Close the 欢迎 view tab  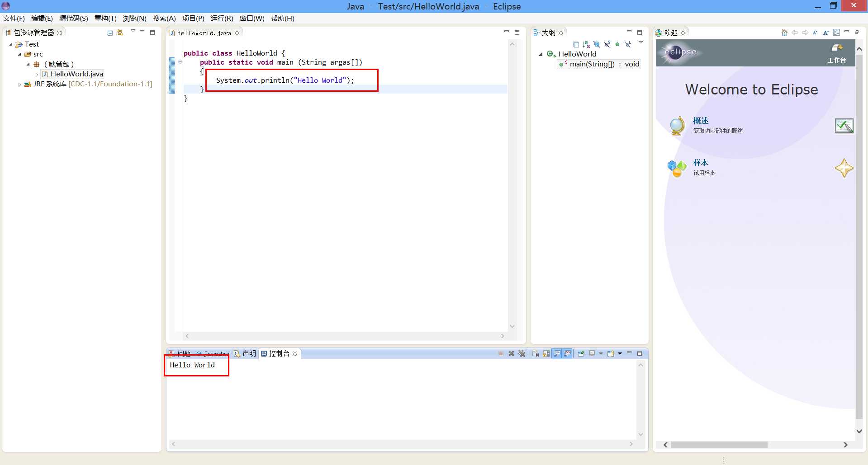[683, 33]
